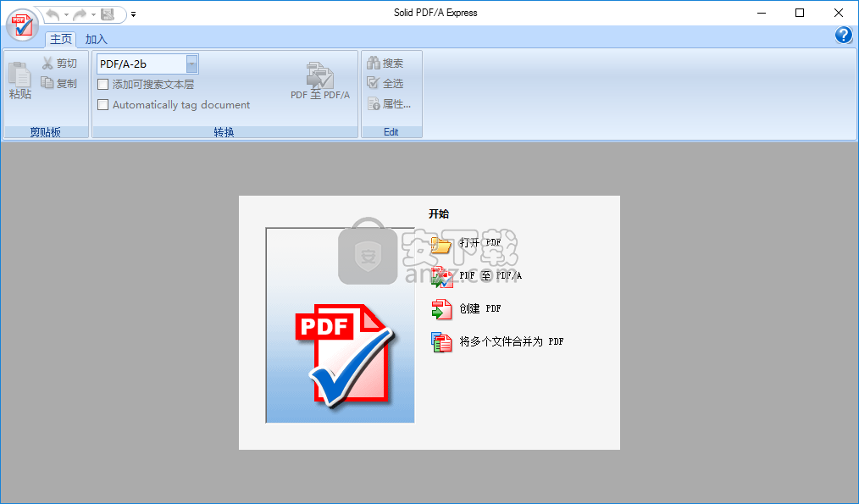Click PDF 至 PDF/A link in start panel
Screen dimensions: 859x504
490,275
